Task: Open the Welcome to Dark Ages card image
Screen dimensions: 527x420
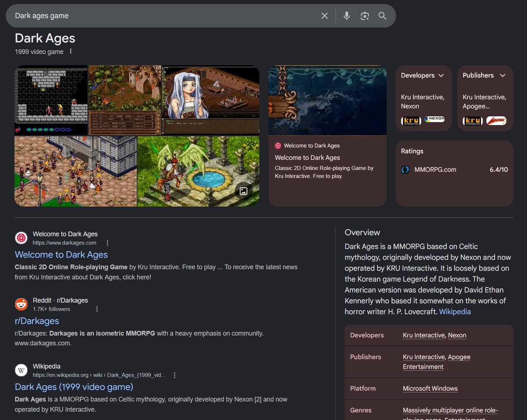Action: pyautogui.click(x=328, y=101)
